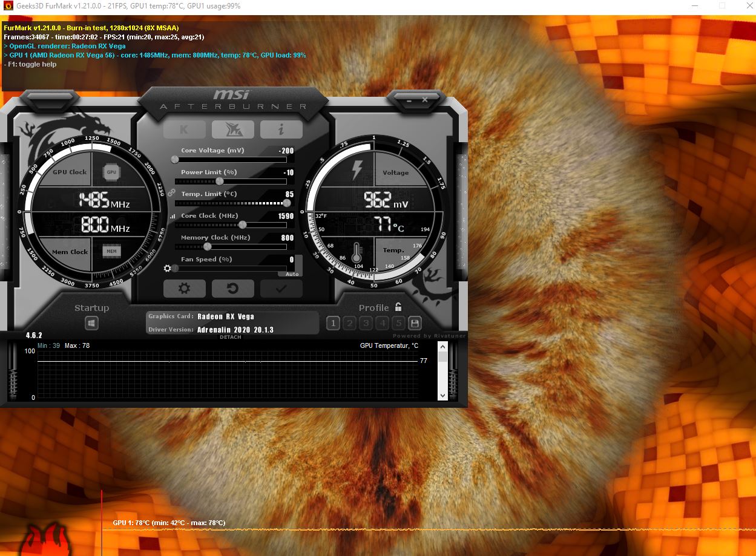
Task: Click the Memory Clock slider handle
Action: [208, 247]
